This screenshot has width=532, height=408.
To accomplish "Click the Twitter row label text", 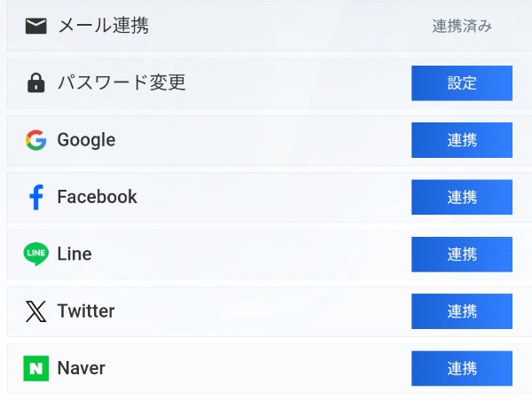I will tap(86, 311).
